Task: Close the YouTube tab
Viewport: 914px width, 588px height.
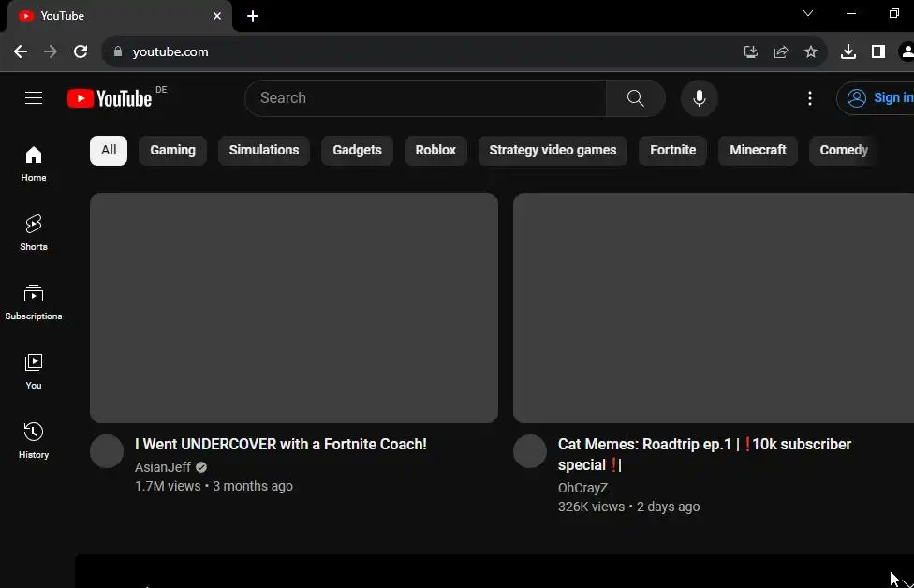Action: pyautogui.click(x=217, y=16)
